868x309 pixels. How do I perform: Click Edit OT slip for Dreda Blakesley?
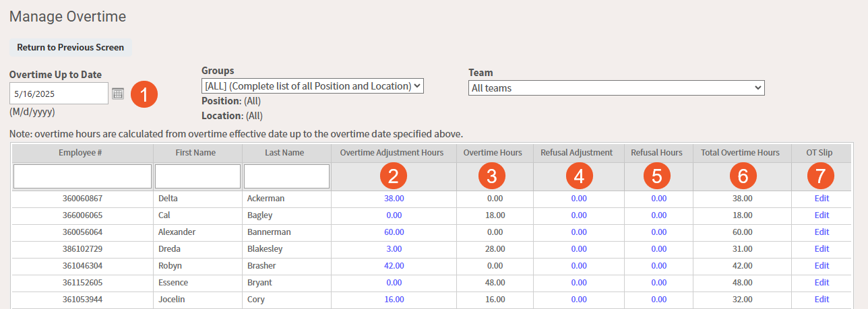(x=821, y=249)
